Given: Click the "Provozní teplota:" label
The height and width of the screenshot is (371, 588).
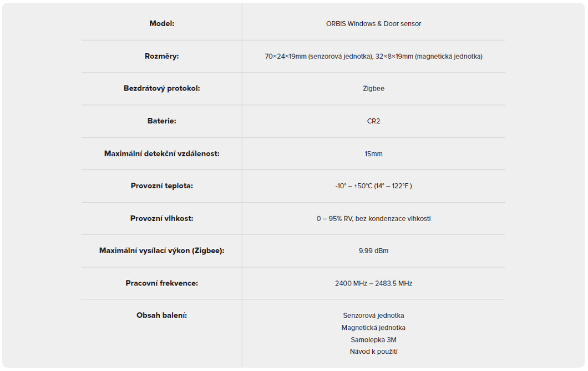Looking at the screenshot, I should click(161, 185).
